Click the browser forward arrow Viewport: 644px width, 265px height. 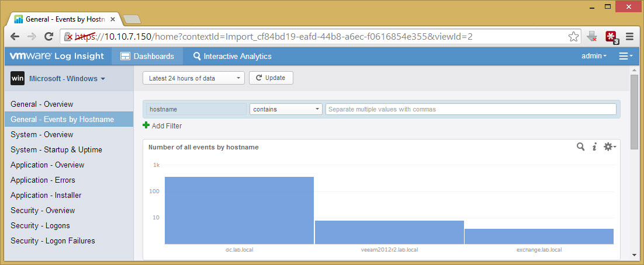point(32,37)
